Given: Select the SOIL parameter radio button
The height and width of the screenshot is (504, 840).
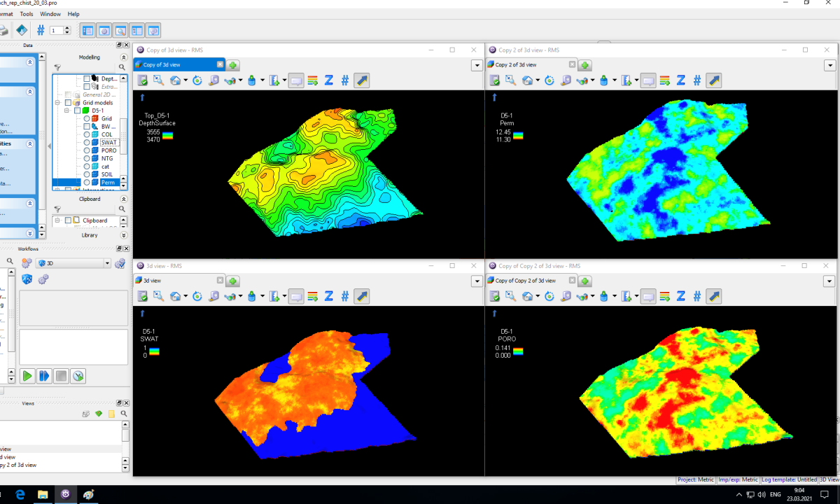Looking at the screenshot, I should pos(87,174).
